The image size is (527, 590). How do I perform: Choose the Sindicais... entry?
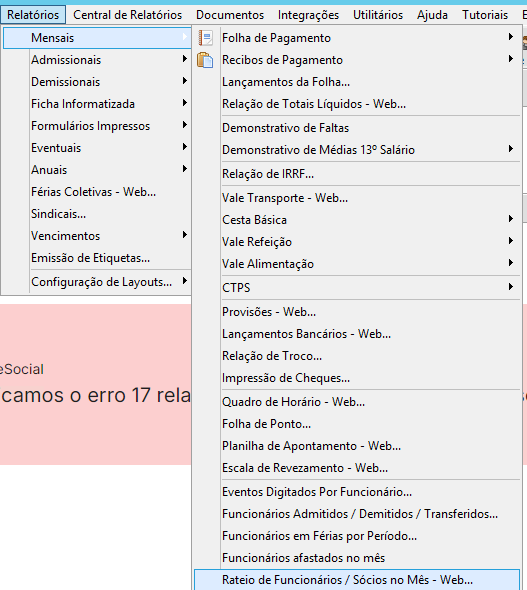[x=97, y=214]
